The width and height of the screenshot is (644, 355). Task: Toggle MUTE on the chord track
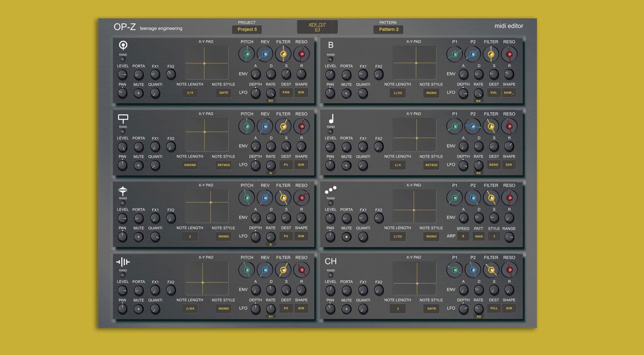click(x=346, y=309)
